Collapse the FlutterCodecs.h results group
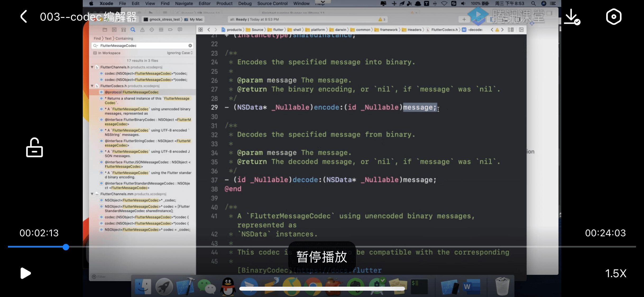 pos(92,86)
